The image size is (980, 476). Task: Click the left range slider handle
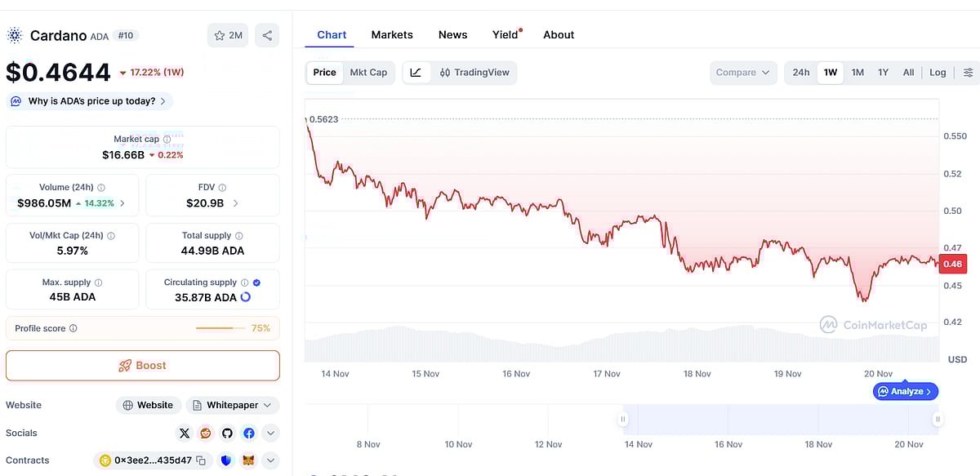tap(623, 420)
